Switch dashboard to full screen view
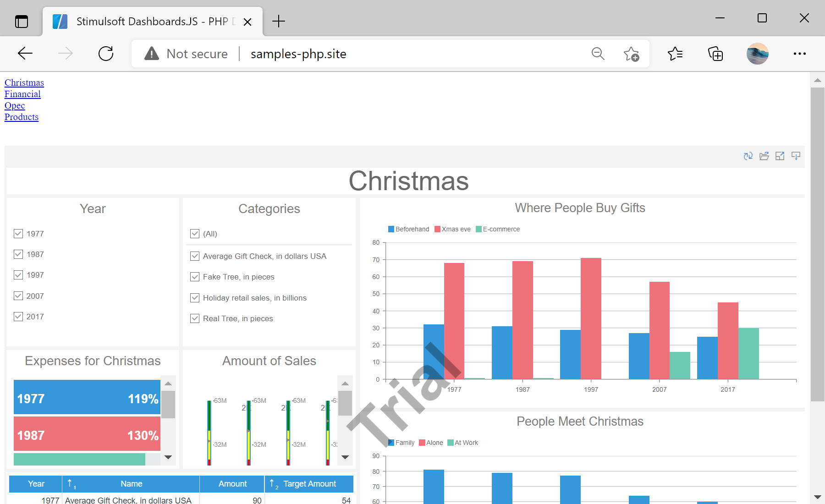The width and height of the screenshot is (825, 504). 780,156
